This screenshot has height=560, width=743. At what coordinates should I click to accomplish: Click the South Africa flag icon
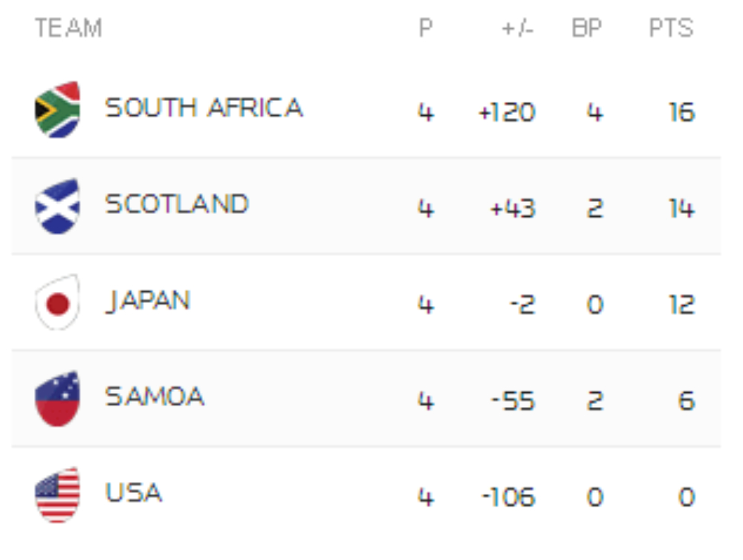point(57,110)
